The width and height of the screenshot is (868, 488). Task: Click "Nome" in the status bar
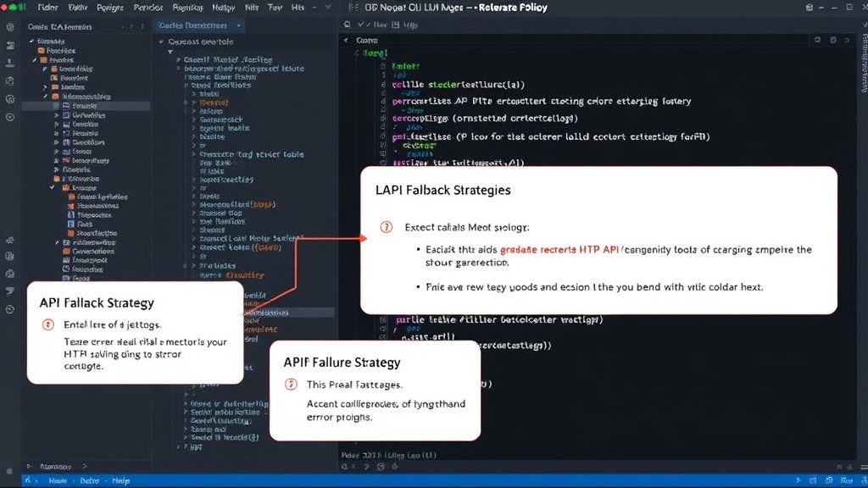pyautogui.click(x=58, y=480)
